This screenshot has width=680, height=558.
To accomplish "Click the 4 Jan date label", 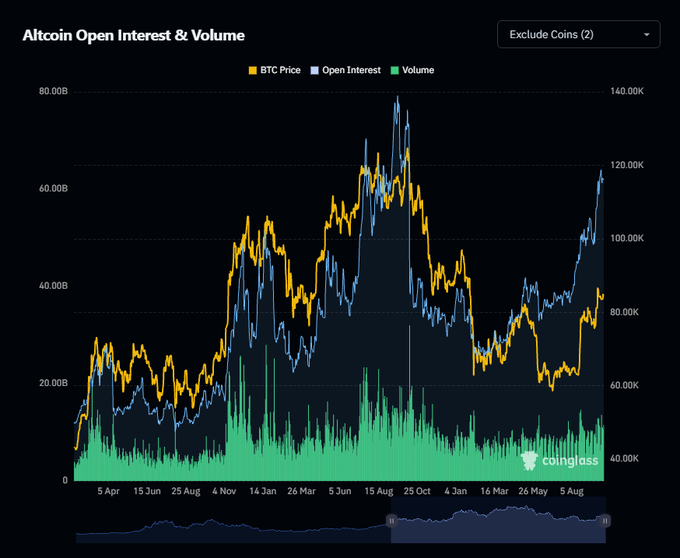I will (x=456, y=491).
